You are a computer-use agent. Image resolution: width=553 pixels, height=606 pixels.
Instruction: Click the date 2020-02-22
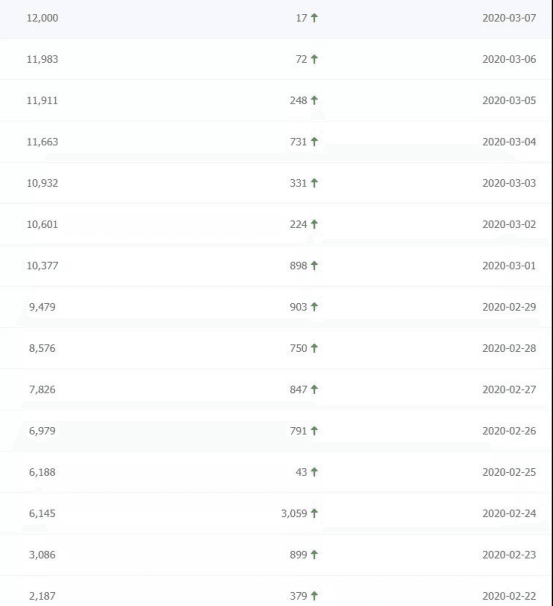click(509, 596)
